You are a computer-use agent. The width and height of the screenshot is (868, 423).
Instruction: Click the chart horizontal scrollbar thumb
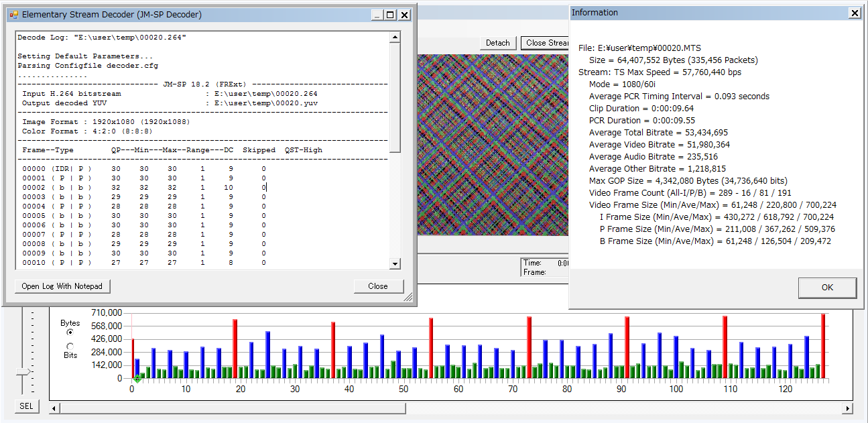click(233, 408)
